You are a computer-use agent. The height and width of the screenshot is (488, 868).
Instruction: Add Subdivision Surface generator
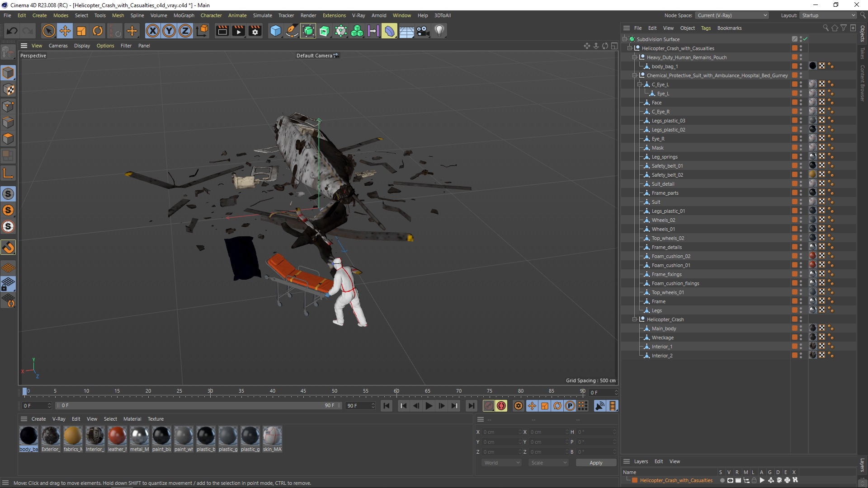coord(308,31)
